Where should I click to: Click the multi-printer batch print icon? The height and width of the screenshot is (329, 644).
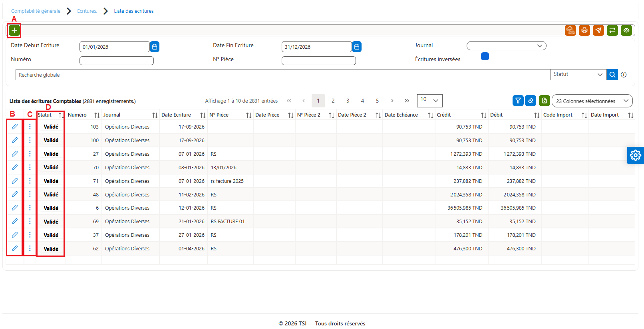(570, 30)
